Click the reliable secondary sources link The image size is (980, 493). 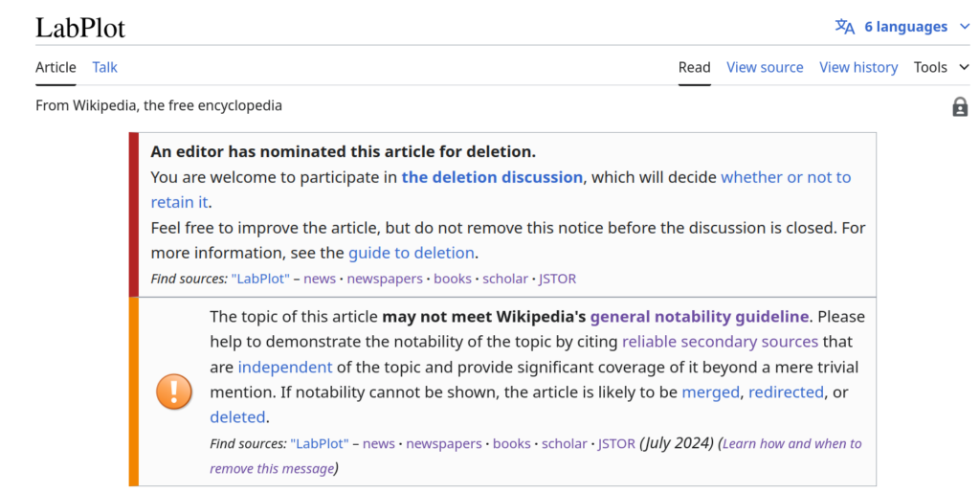tap(720, 341)
